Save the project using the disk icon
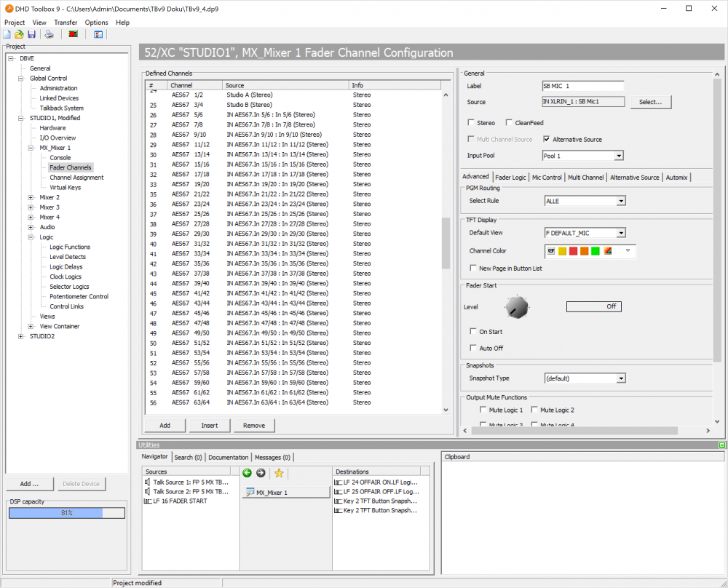This screenshot has height=588, width=728. point(32,34)
